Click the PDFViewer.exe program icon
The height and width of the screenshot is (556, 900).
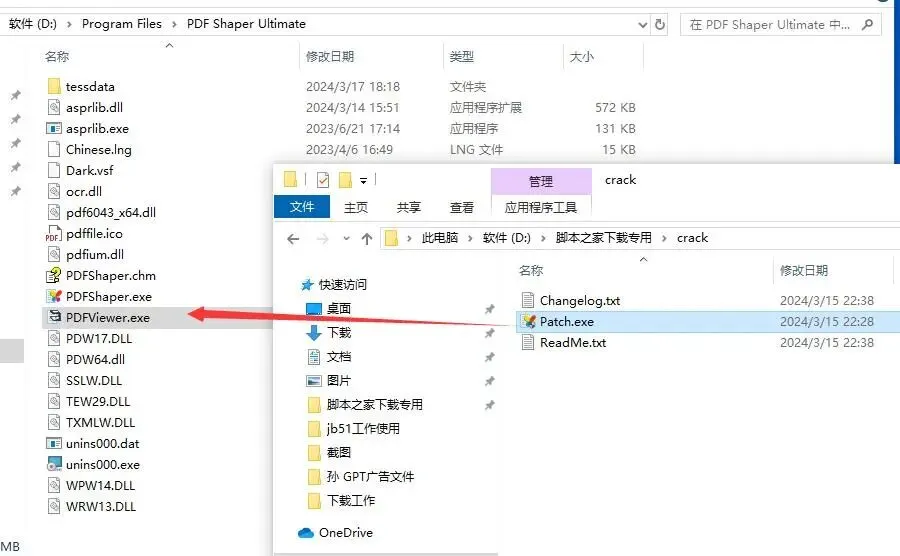point(55,316)
